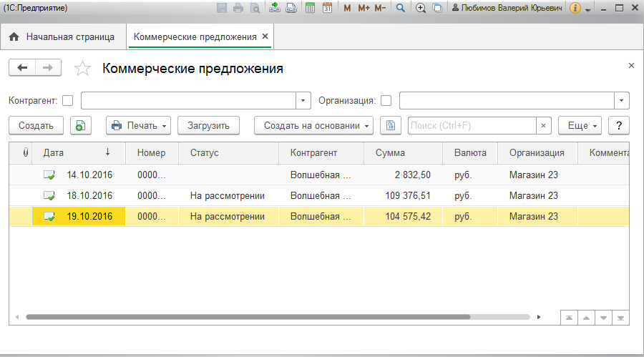Open the calendar icon in top toolbar
Viewport: 644px width, 357px height.
point(327,8)
